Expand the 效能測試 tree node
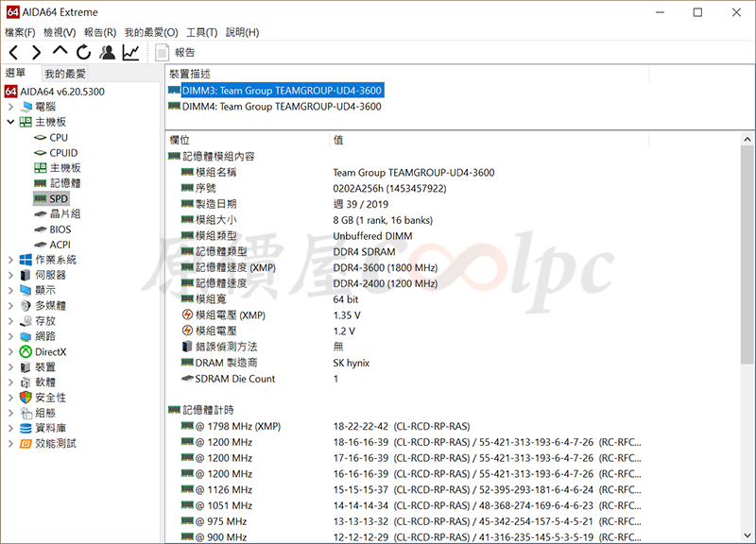Image resolution: width=756 pixels, height=544 pixels. click(x=10, y=444)
